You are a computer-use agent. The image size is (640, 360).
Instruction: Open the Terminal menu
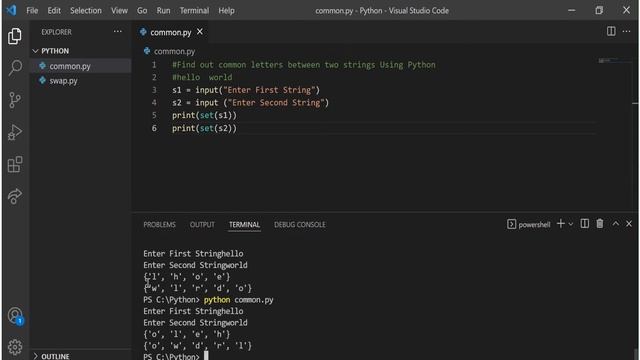tap(194, 11)
